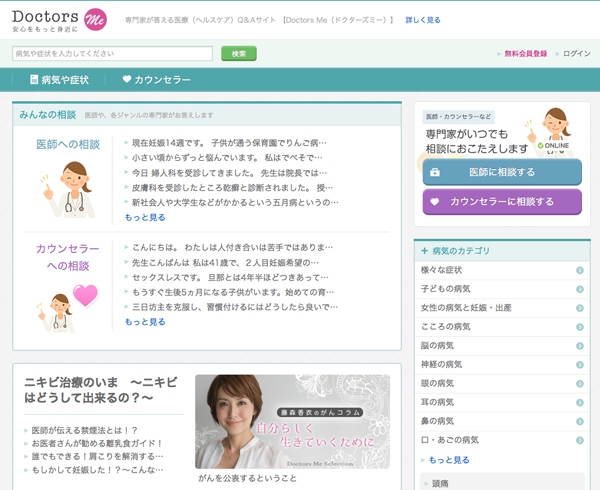
Task: Expand もっと見る under 医師への相談 list
Action: [145, 217]
